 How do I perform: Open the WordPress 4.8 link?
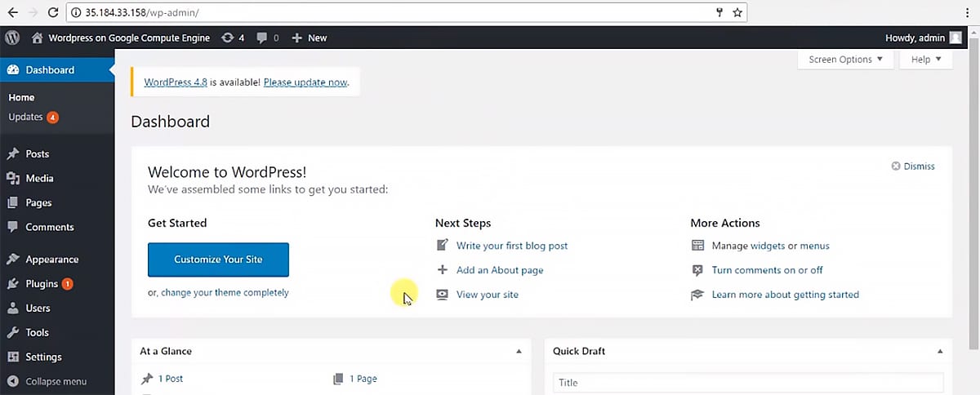176,82
